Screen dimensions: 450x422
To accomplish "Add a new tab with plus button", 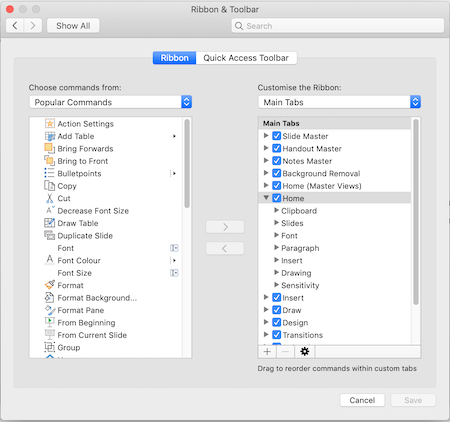I will tap(267, 351).
